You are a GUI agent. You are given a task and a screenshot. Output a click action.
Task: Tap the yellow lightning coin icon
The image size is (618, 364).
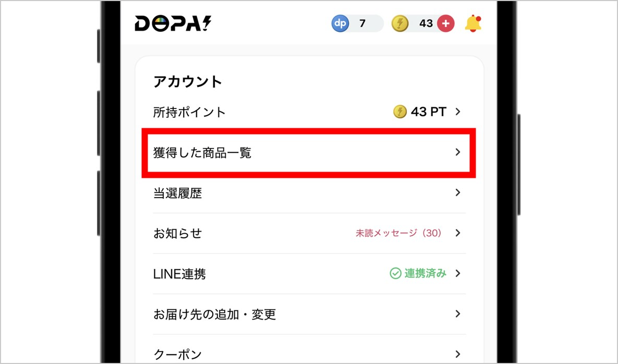pos(400,23)
